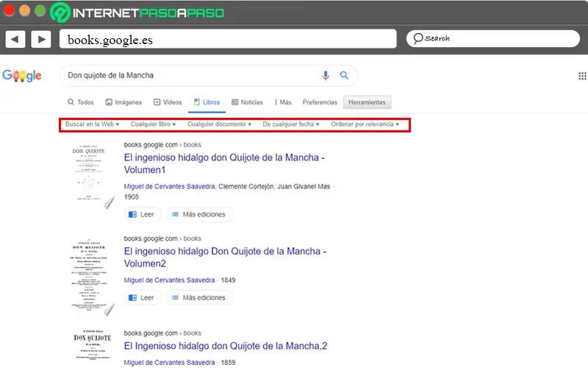Open the Google apps grid icon
Image resolution: width=588 pixels, height=368 pixels.
click(582, 77)
